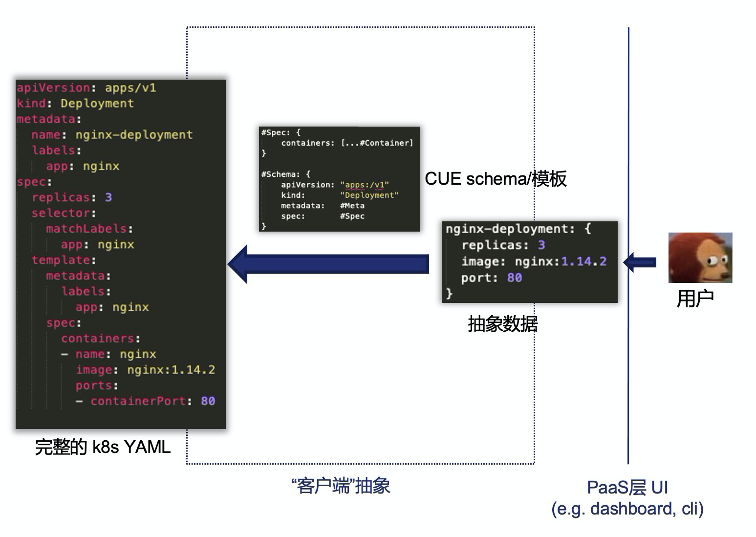The image size is (756, 537).
Task: Select the 'kind: Deployment' YAML line
Action: pyautogui.click(x=75, y=104)
